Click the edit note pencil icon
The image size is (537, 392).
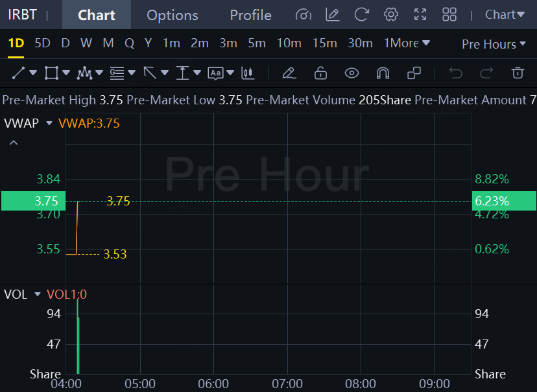click(x=332, y=15)
